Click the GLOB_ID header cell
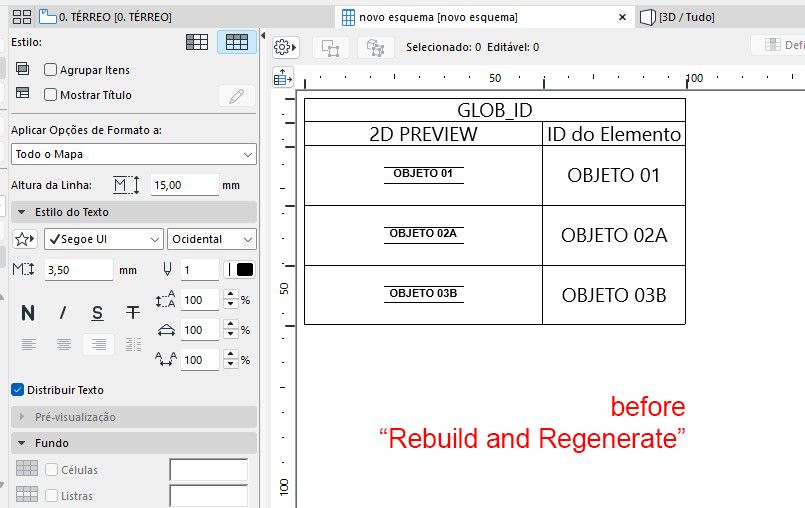The height and width of the screenshot is (508, 805). [x=494, y=110]
